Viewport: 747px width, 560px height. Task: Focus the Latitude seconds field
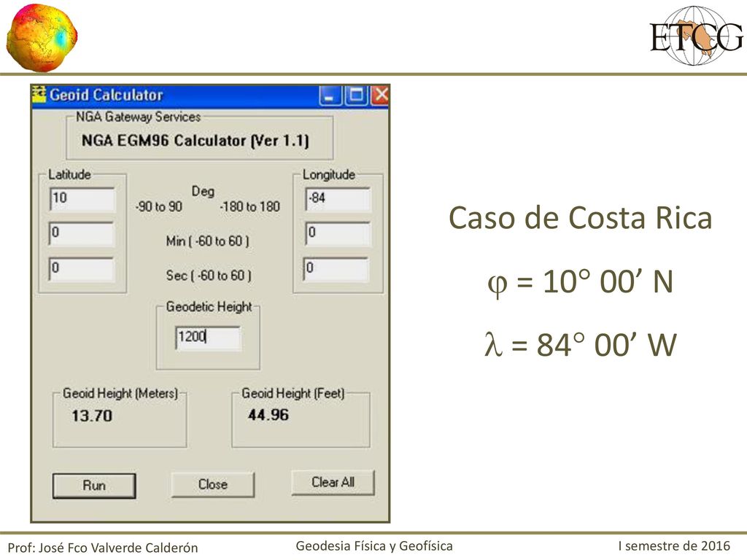point(82,269)
